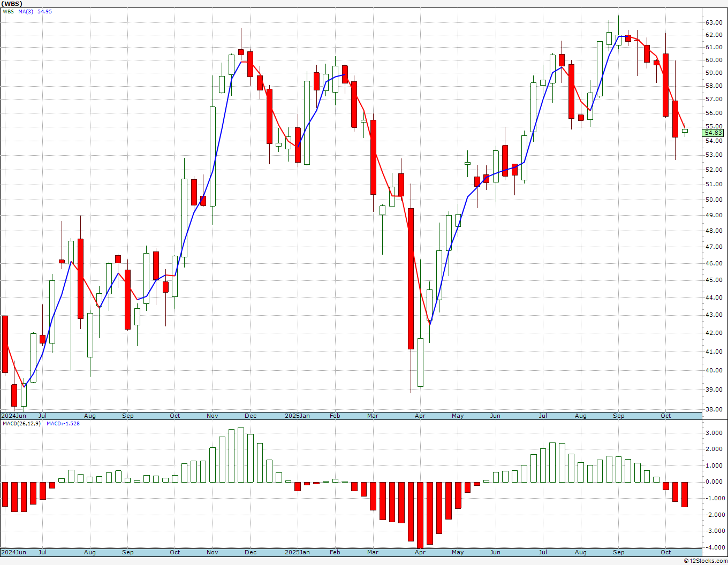728x565 pixels.
Task: Click the 49.00 price axis label
Action: click(x=714, y=215)
